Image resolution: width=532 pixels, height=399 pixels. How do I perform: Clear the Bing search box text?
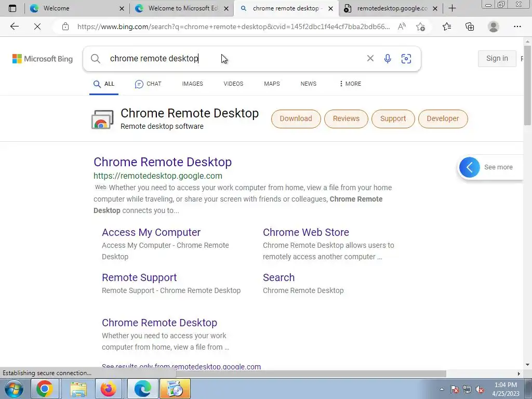coord(370,58)
